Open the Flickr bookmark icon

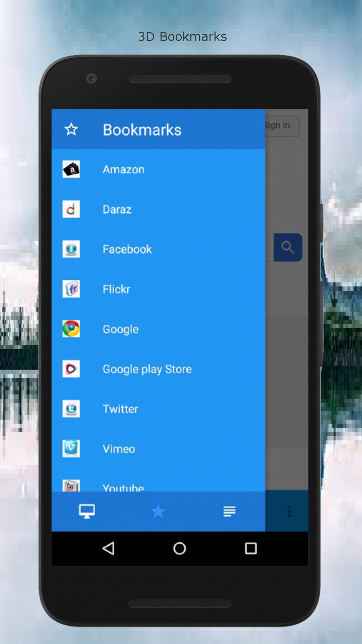(71, 289)
